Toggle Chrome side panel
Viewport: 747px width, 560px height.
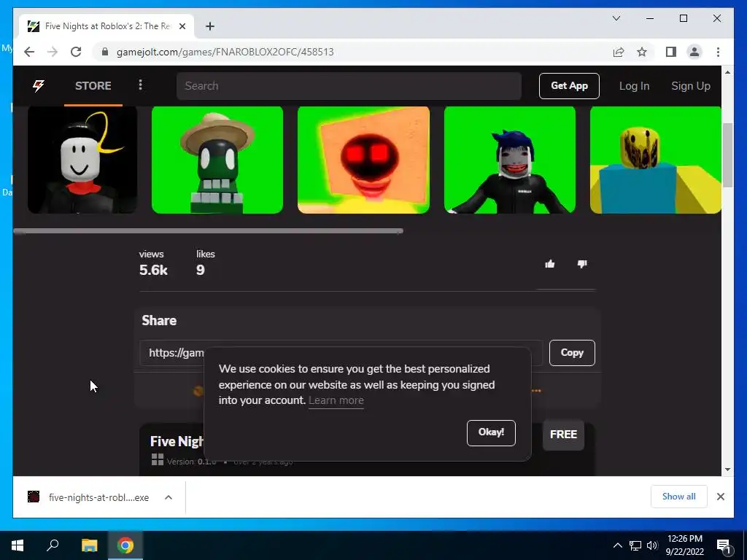671,52
